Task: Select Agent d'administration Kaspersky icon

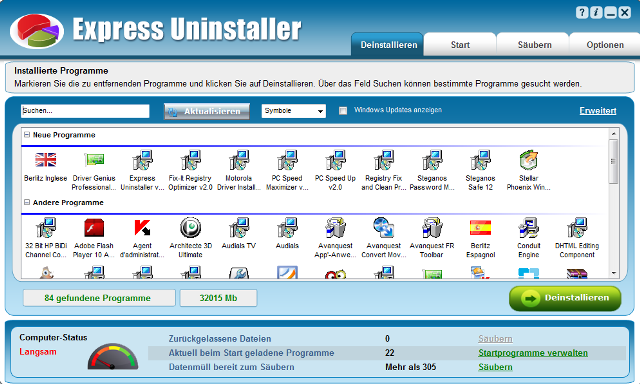Action: coord(142,228)
